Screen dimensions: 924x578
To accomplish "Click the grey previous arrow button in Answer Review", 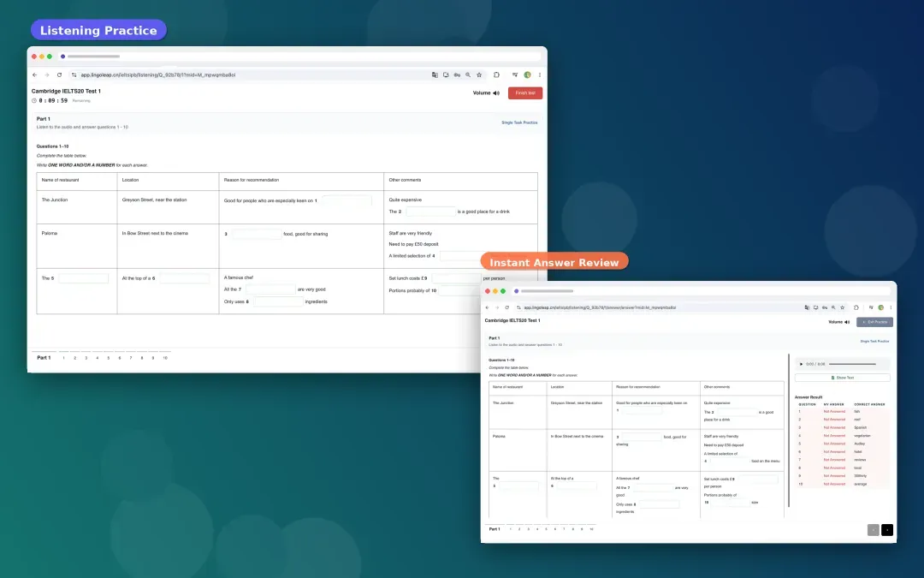I will [x=874, y=530].
